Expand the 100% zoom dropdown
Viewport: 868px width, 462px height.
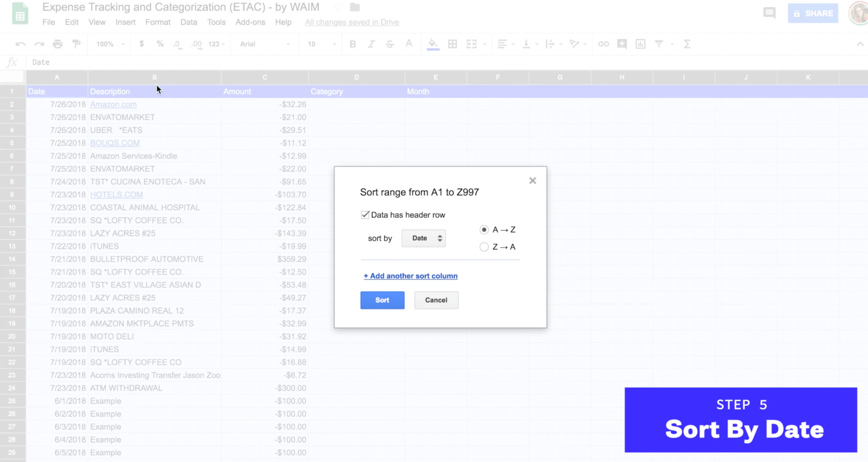click(x=110, y=44)
